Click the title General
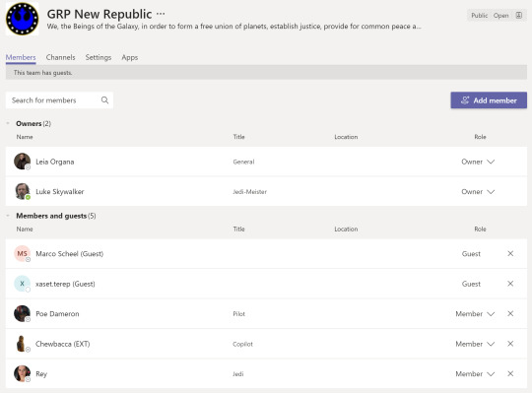 click(243, 162)
